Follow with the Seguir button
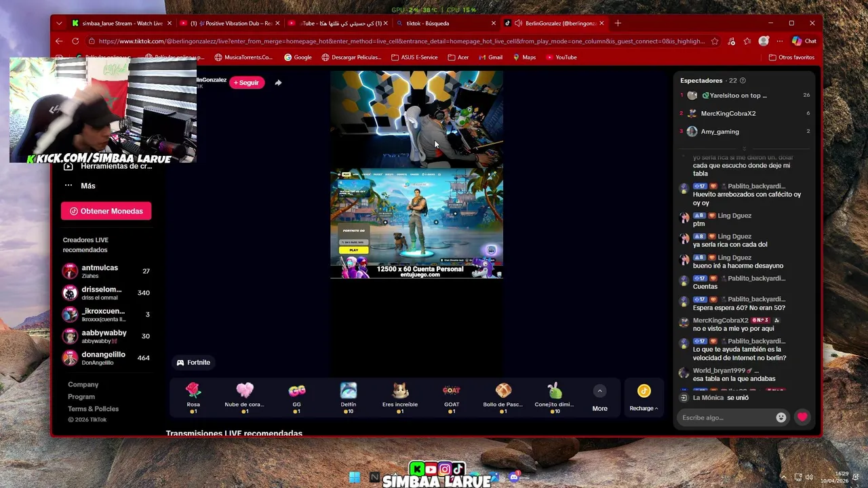Viewport: 868px width, 488px height. pos(246,83)
